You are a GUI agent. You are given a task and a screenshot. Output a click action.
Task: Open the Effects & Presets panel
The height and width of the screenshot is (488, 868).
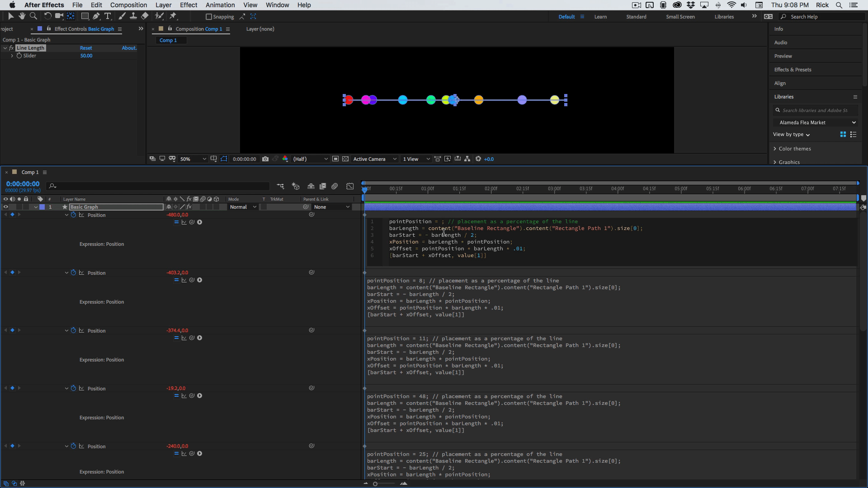pyautogui.click(x=793, y=70)
